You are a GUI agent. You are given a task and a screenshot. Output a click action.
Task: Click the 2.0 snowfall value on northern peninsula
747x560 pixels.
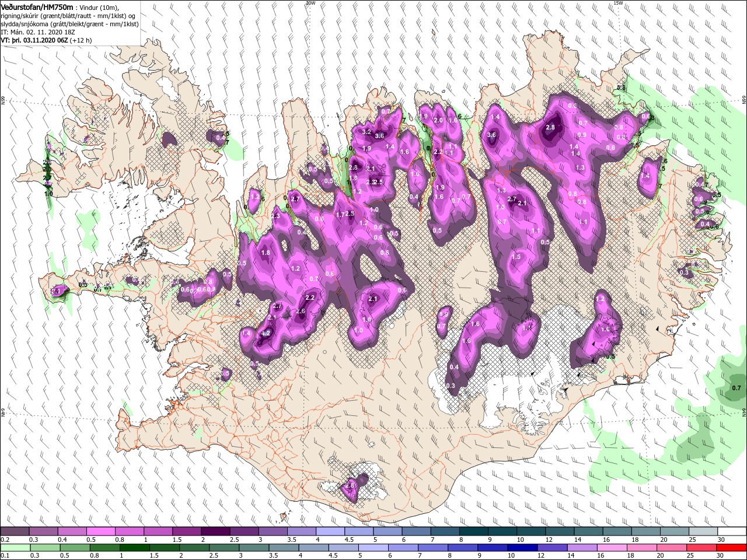point(438,120)
